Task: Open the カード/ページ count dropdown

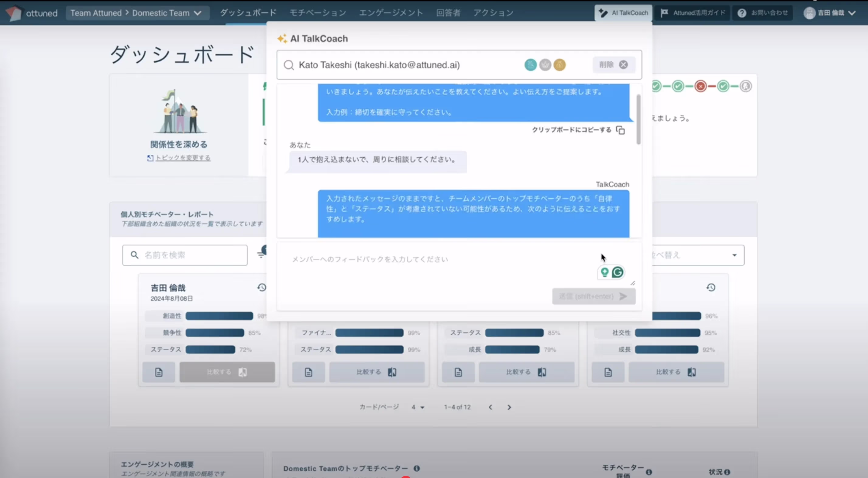Action: click(x=418, y=407)
